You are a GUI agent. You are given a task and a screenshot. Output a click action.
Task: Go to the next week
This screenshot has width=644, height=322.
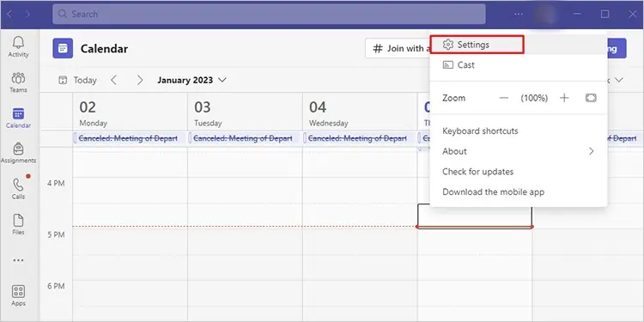[140, 80]
